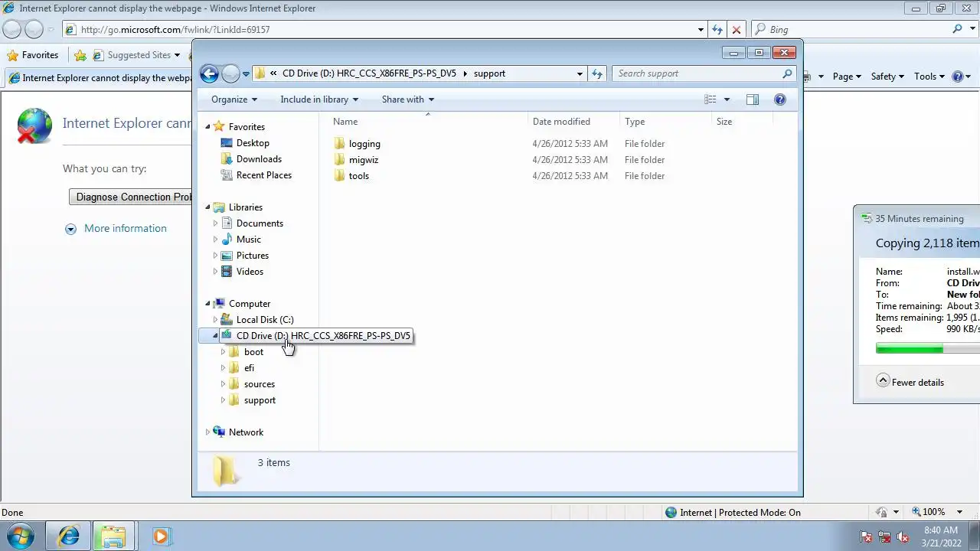
Task: Collapse the Computer tree node
Action: click(x=207, y=304)
